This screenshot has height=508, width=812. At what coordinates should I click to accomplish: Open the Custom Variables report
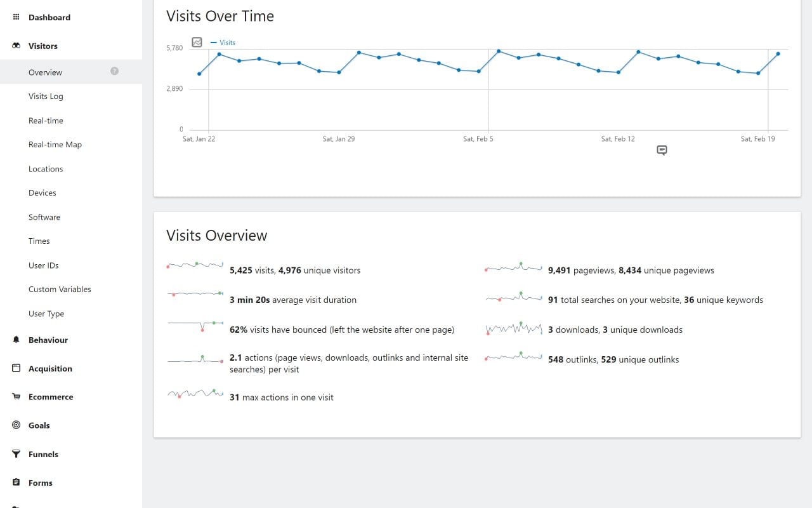click(x=60, y=289)
